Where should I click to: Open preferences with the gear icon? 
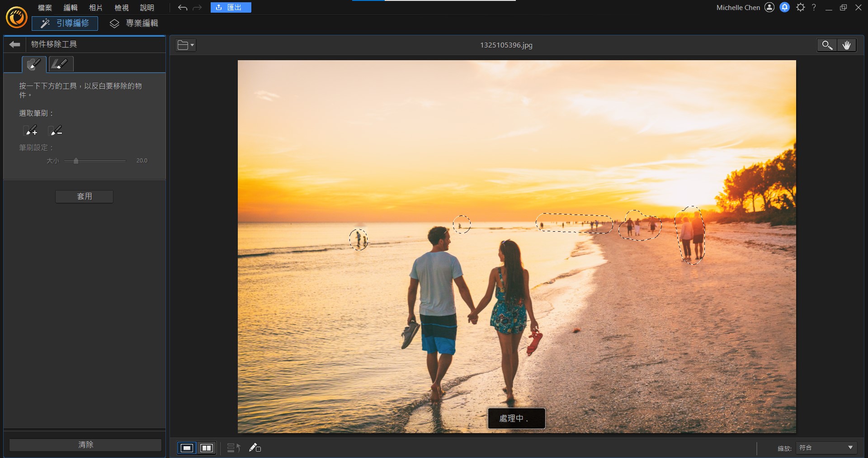pos(800,7)
